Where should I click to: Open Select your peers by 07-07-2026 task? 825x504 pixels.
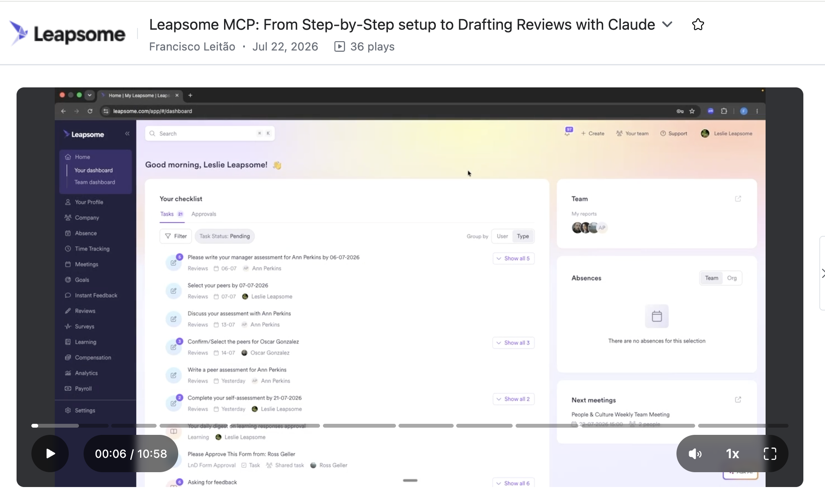[x=228, y=286]
